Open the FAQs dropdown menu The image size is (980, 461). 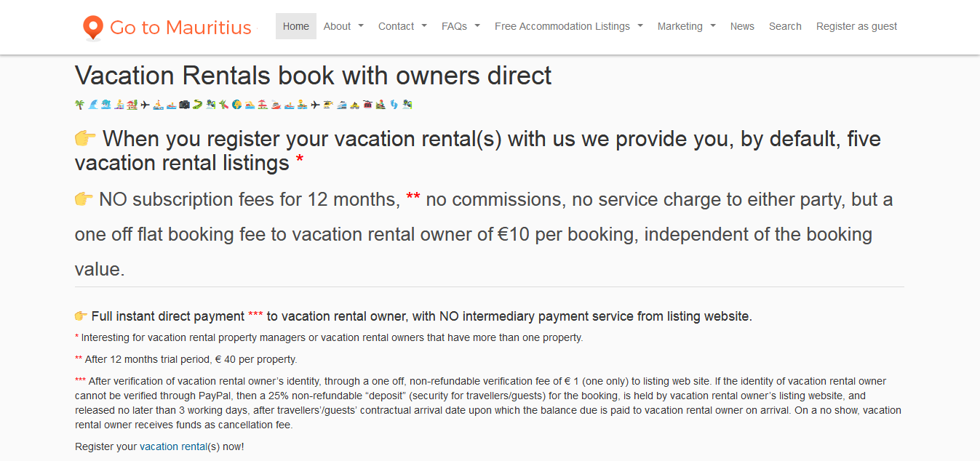click(x=461, y=26)
